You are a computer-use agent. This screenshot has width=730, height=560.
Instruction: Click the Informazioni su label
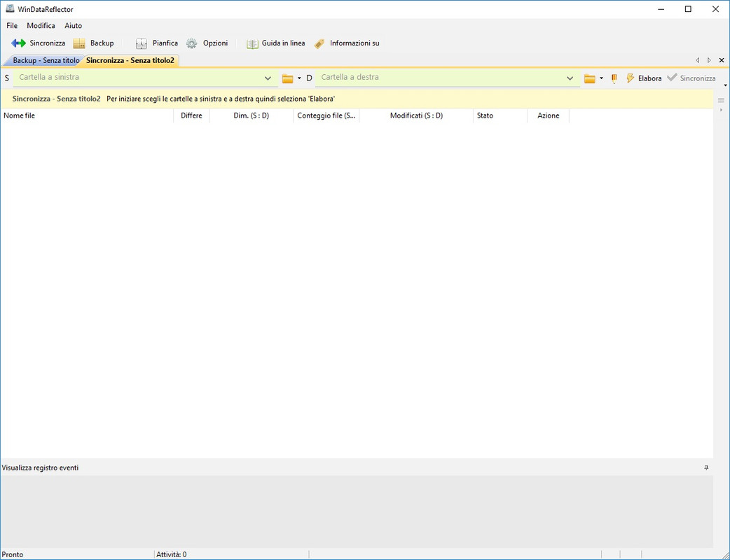point(354,43)
